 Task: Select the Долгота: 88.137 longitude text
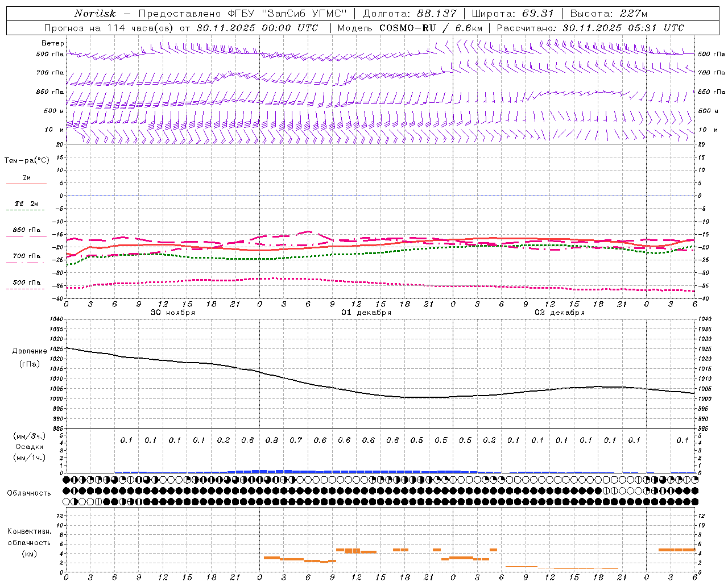pos(409,14)
